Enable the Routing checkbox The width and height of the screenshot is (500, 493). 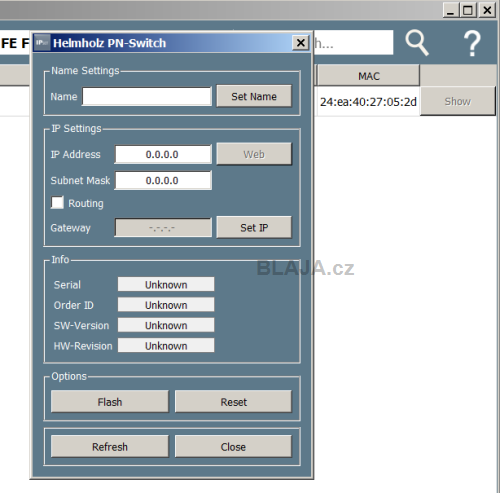click(x=57, y=203)
